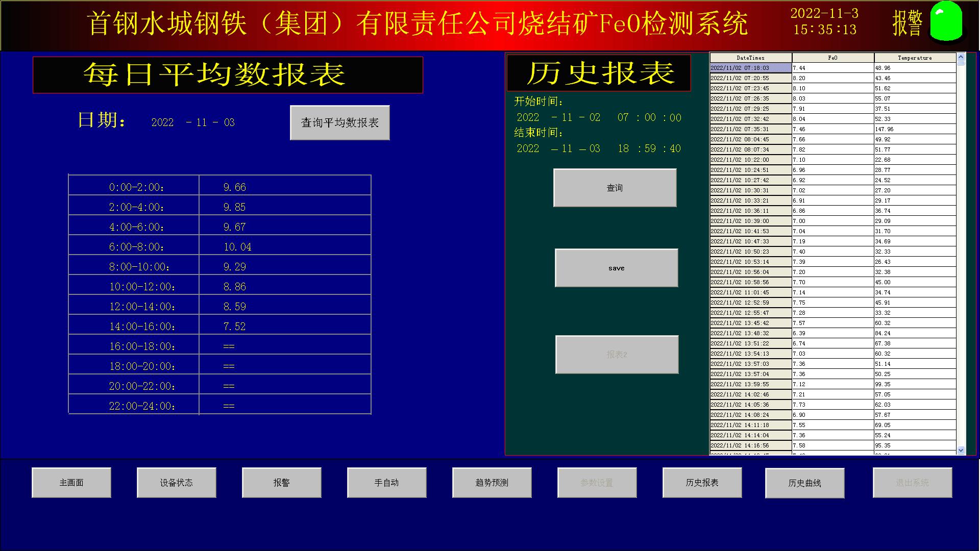Click the daily report day field 03
This screenshot has height=551, width=980.
pos(229,122)
